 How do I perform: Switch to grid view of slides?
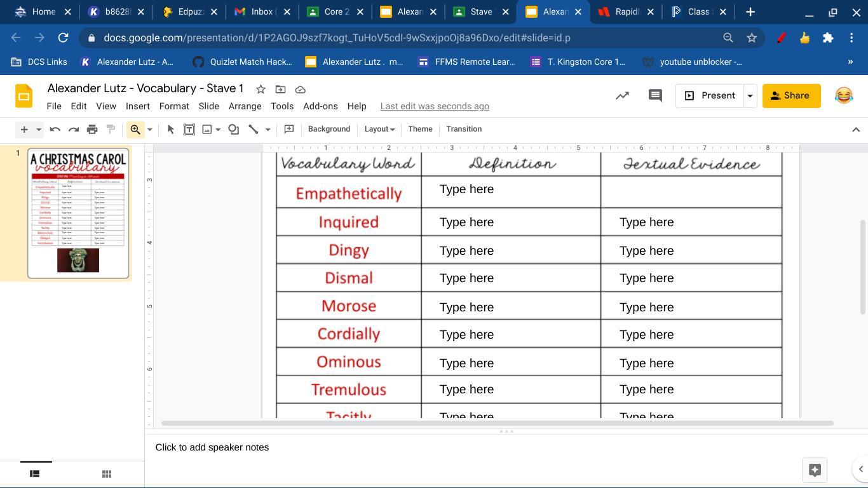[107, 474]
